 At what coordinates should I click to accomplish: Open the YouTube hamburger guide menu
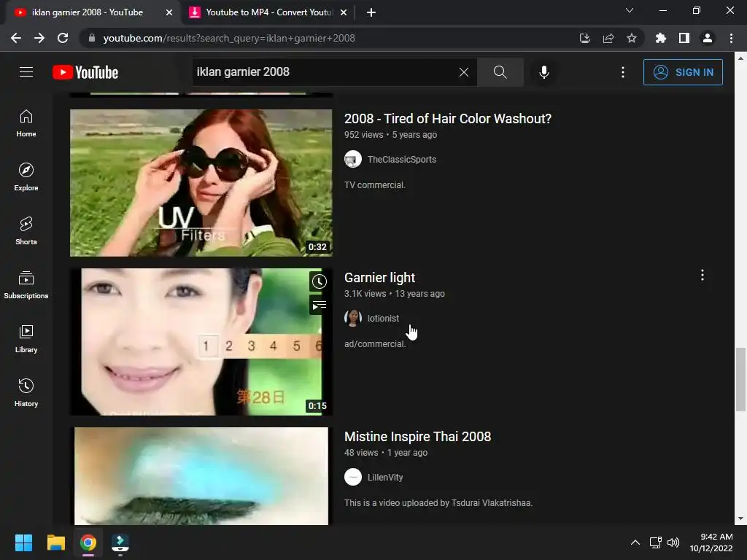point(26,72)
